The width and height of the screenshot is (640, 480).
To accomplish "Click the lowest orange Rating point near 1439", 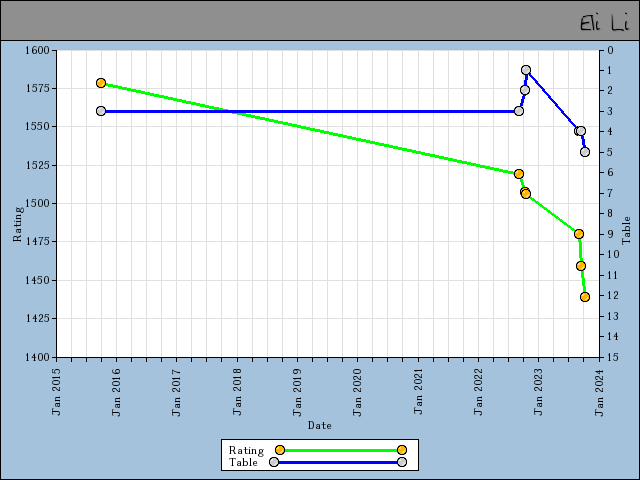I will click(x=585, y=297).
